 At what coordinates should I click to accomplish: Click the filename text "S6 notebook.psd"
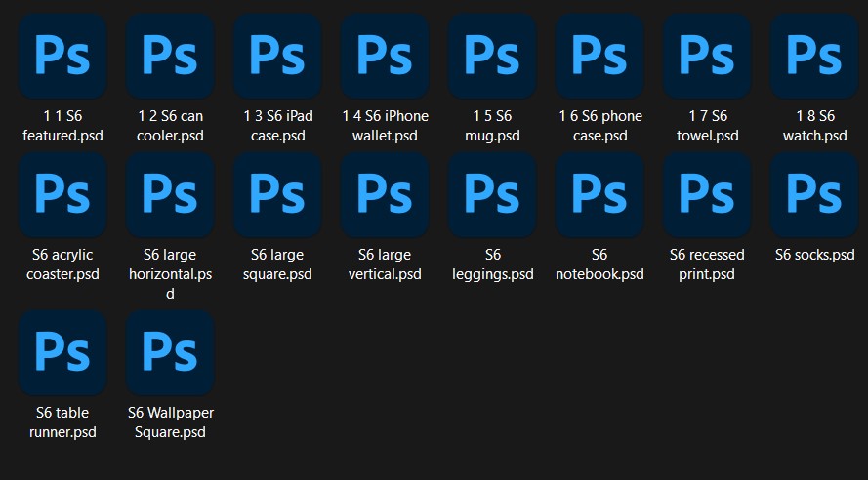pyautogui.click(x=599, y=264)
